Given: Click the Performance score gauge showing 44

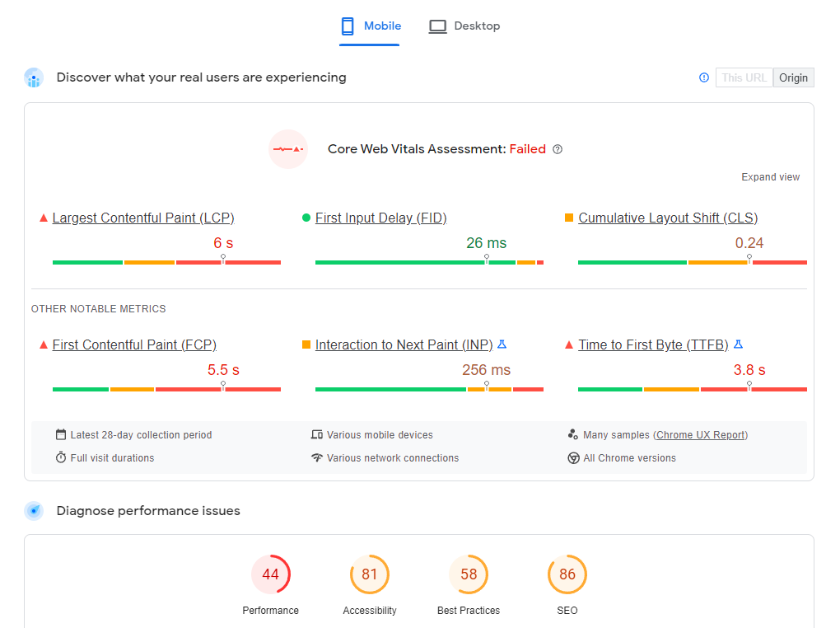Looking at the screenshot, I should tap(271, 574).
